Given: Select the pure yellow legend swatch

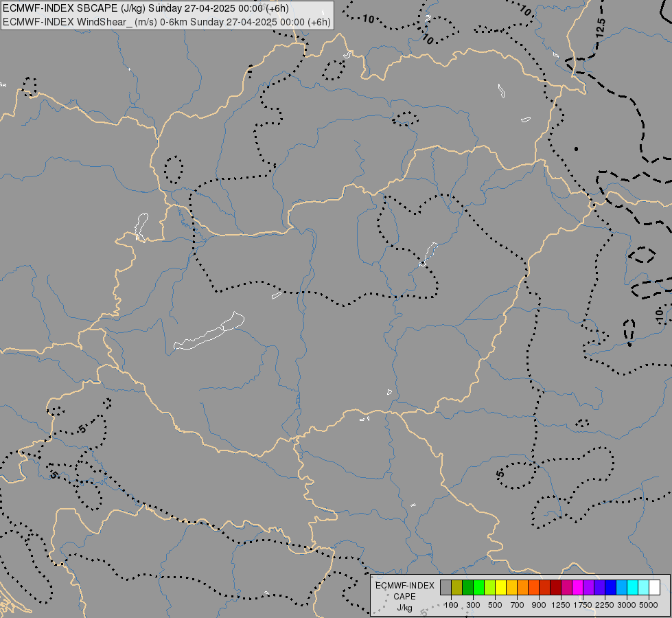Looking at the screenshot, I should [x=500, y=587].
